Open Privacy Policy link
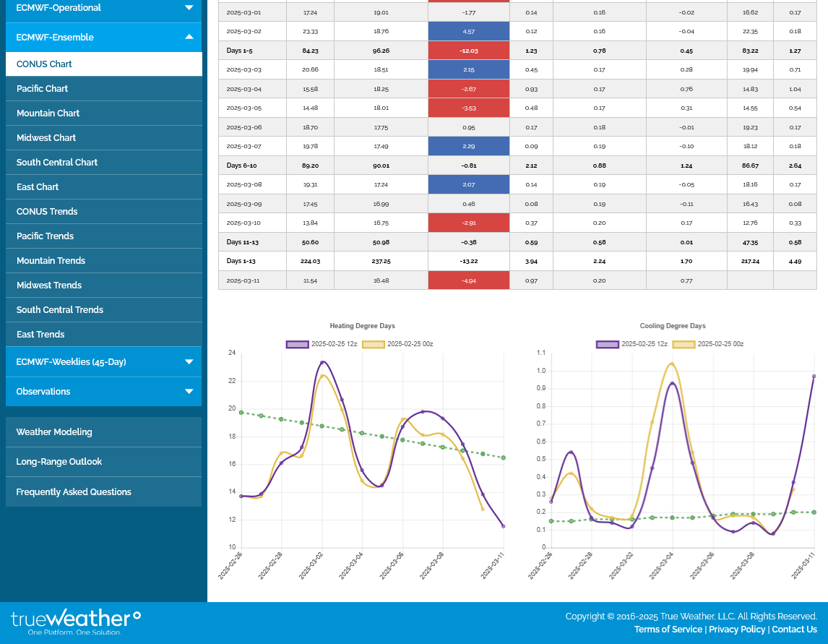The height and width of the screenshot is (644, 828). 737,630
